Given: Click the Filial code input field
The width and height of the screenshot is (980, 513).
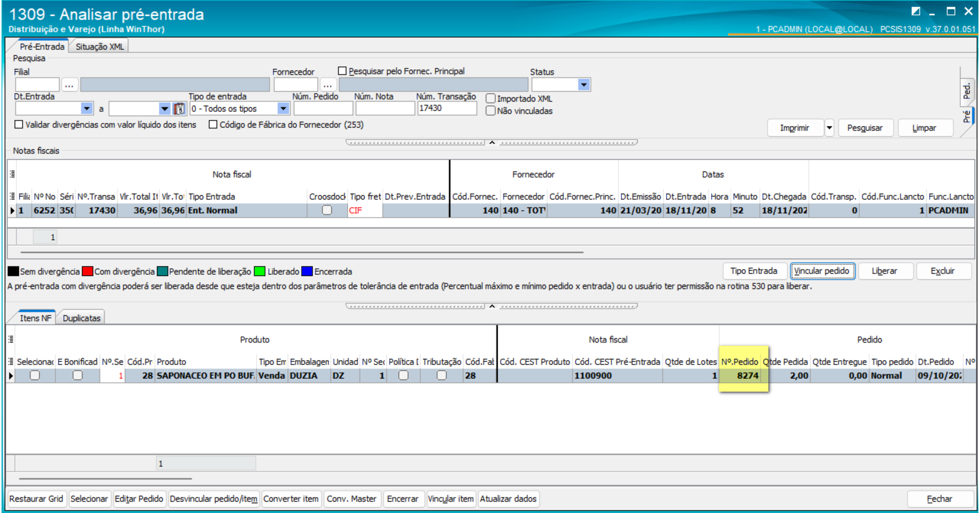Looking at the screenshot, I should pyautogui.click(x=37, y=85).
